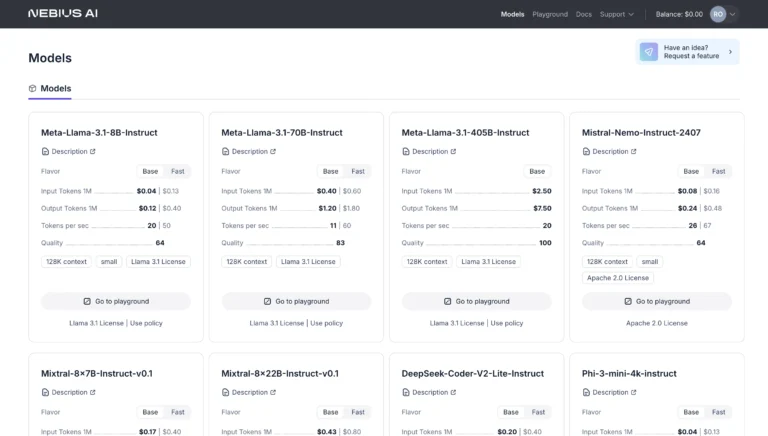The height and width of the screenshot is (436, 768).
Task: Click the Balance: $0.00 text
Action: [x=679, y=14]
